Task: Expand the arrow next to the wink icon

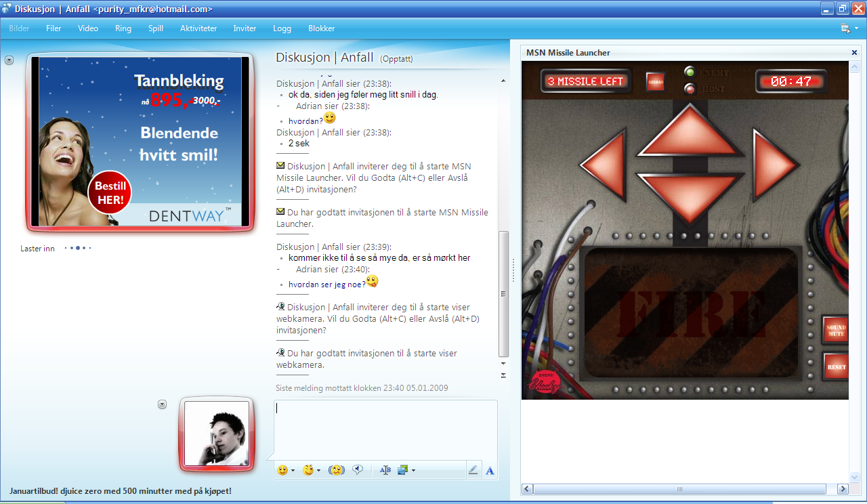Action: [319, 471]
